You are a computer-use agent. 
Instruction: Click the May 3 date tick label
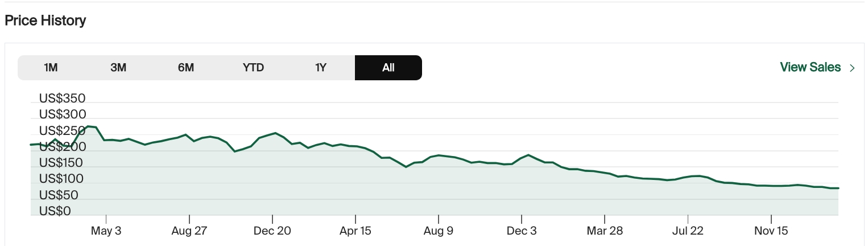click(106, 231)
